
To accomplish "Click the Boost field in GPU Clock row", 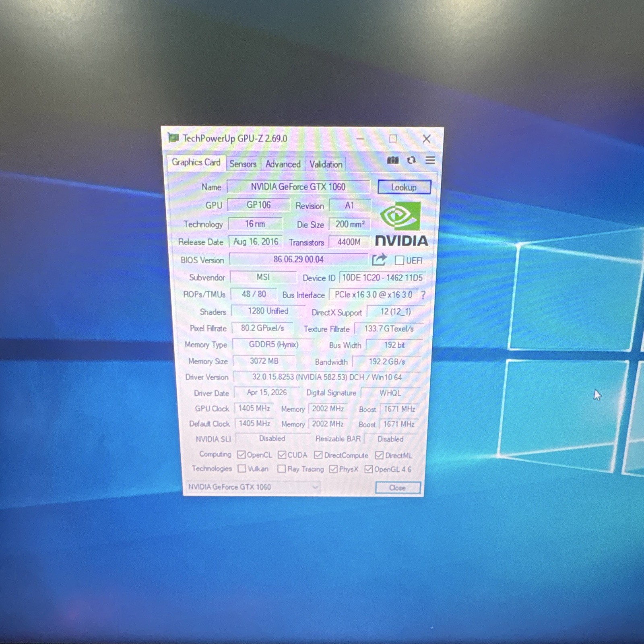I will point(399,409).
